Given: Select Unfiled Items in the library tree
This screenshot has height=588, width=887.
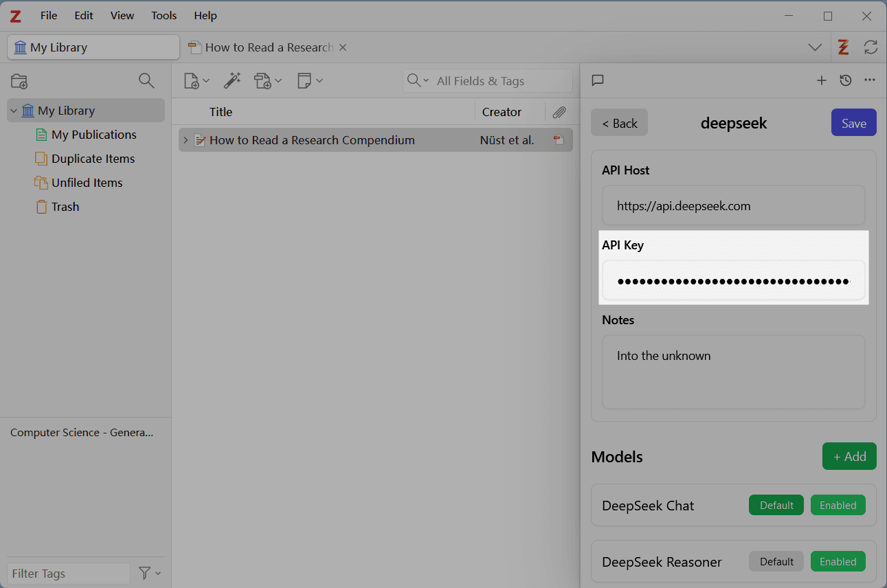Looking at the screenshot, I should point(87,183).
